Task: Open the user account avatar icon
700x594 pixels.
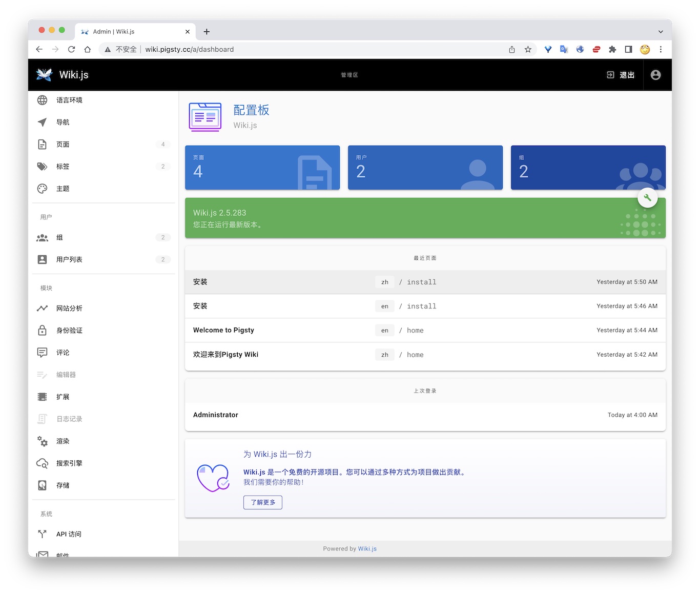Action: 655,75
